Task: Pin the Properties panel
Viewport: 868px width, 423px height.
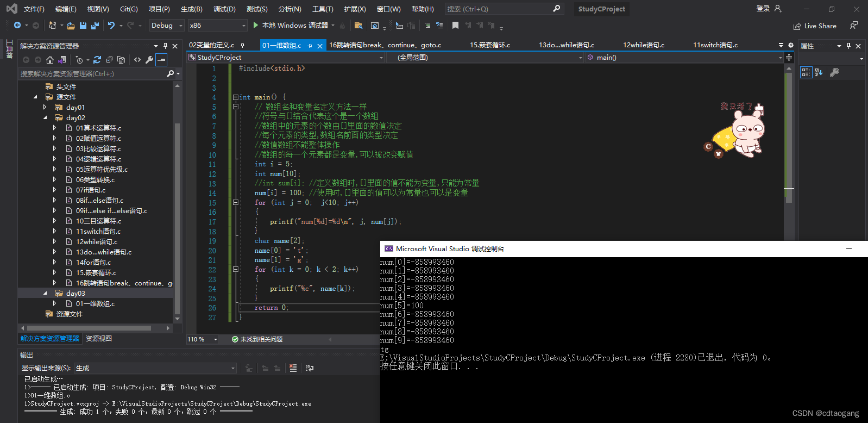Action: click(849, 46)
